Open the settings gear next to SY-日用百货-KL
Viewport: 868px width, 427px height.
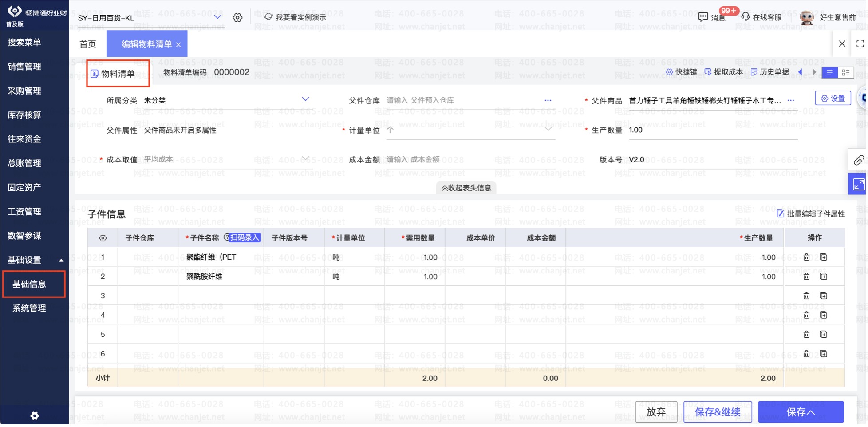coord(237,17)
